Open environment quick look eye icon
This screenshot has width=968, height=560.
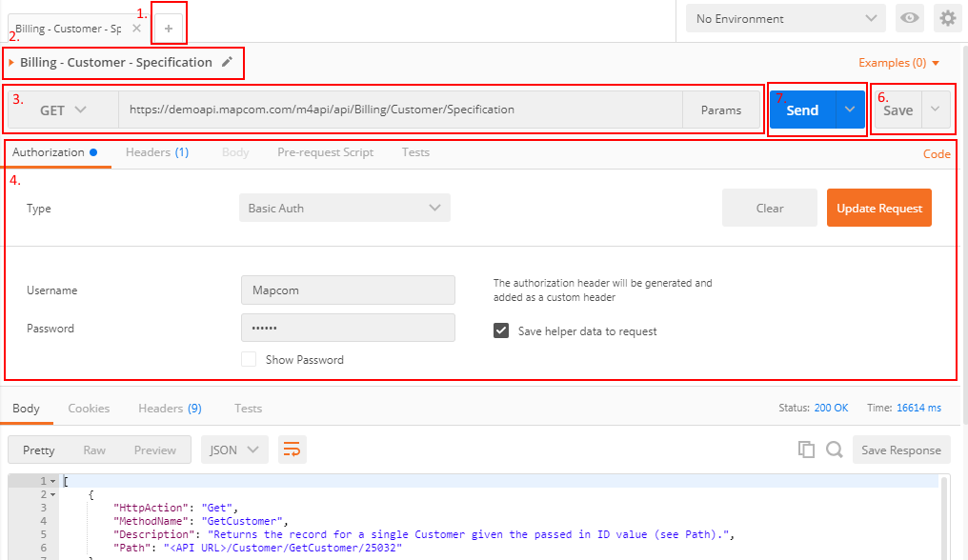910,18
